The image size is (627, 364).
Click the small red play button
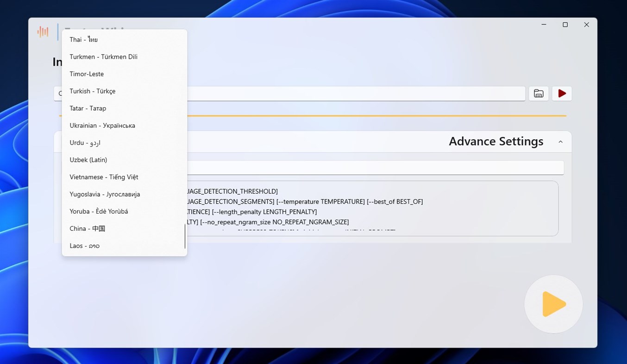562,93
